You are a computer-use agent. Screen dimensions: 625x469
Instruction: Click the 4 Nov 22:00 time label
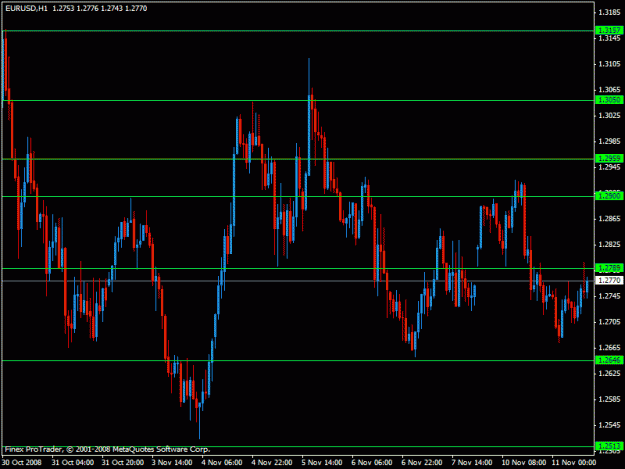coord(272,463)
